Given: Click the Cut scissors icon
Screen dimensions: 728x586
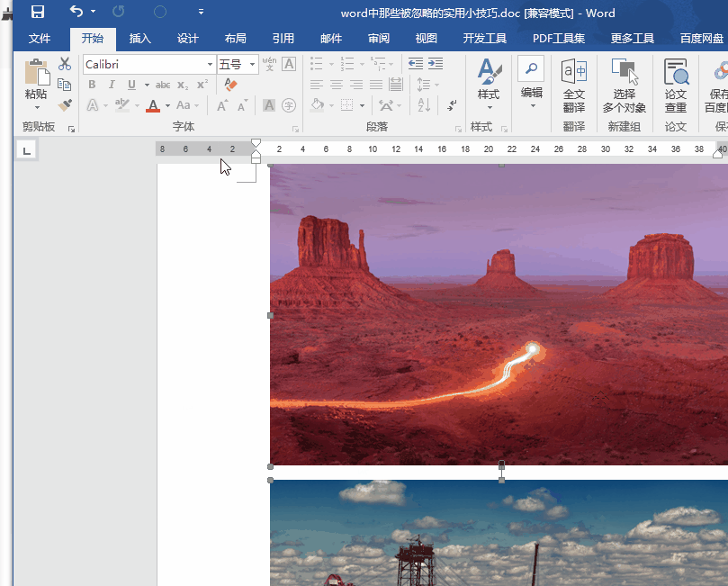Looking at the screenshot, I should pos(63,64).
